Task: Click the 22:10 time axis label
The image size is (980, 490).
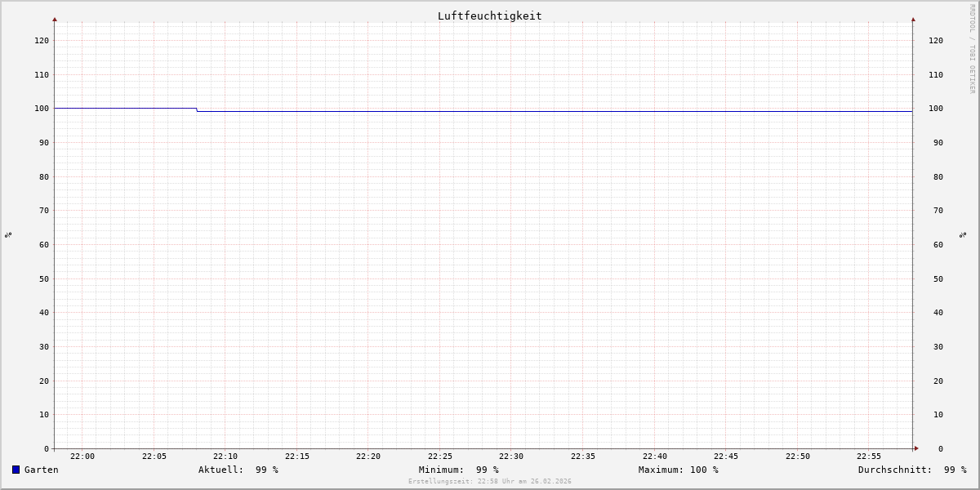Action: (x=225, y=457)
